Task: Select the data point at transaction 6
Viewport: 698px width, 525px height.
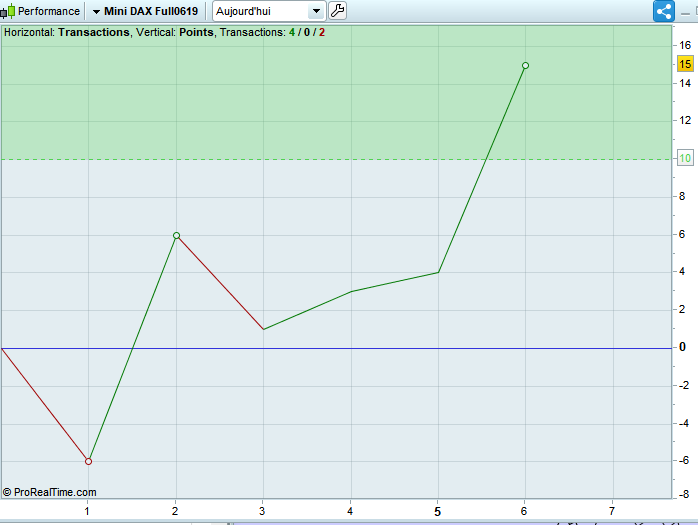Action: coord(525,65)
